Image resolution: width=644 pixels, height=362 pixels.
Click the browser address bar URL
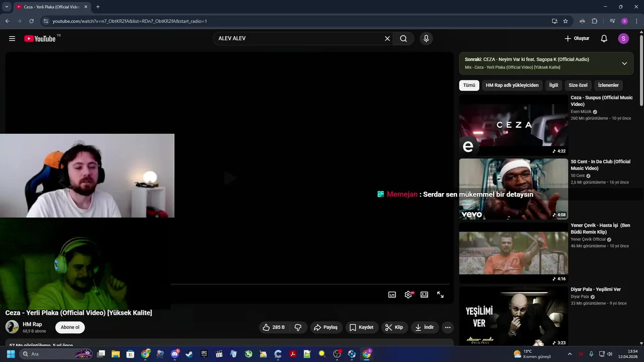[x=130, y=21]
